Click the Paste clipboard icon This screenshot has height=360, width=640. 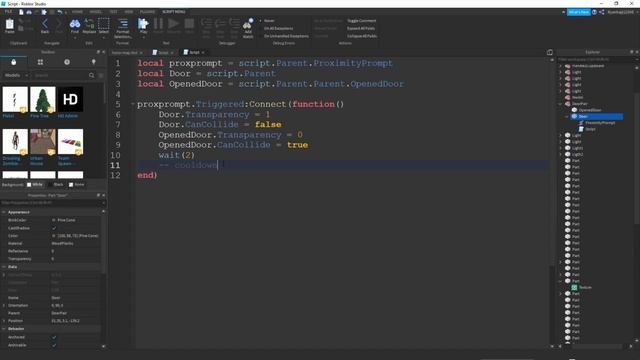pos(10,25)
